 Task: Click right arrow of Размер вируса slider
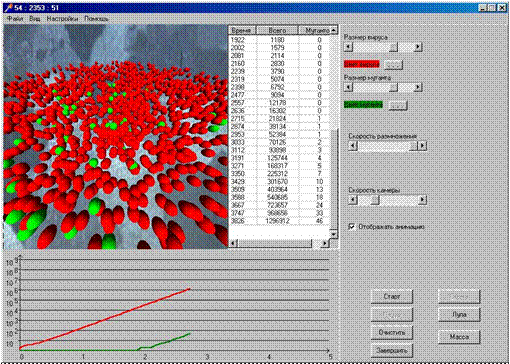418,47
